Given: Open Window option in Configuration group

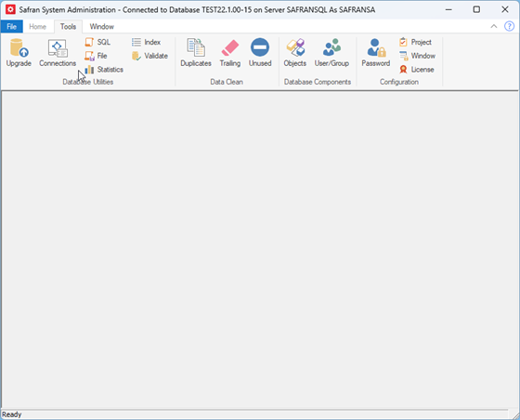Looking at the screenshot, I should click(x=417, y=56).
